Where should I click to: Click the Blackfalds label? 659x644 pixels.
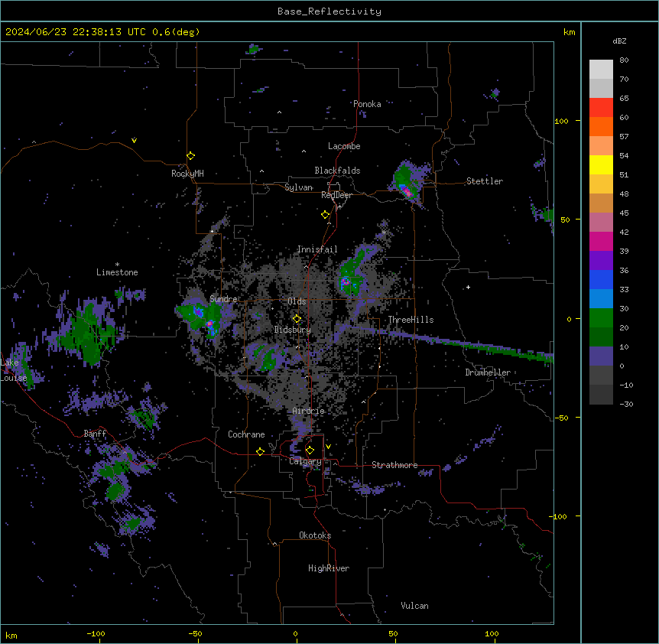[x=337, y=171]
